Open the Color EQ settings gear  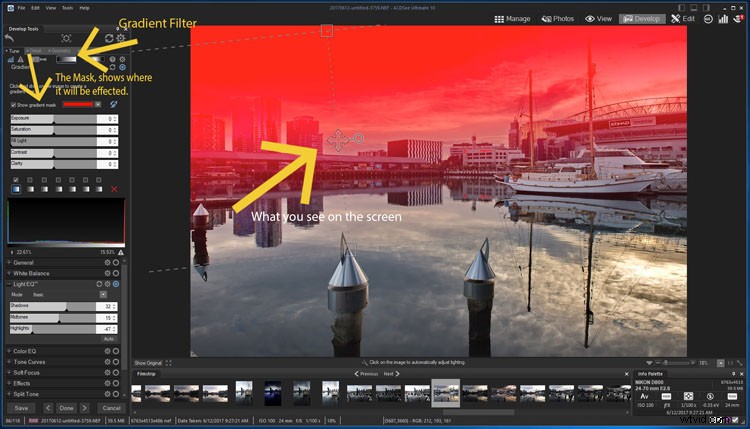coord(108,351)
